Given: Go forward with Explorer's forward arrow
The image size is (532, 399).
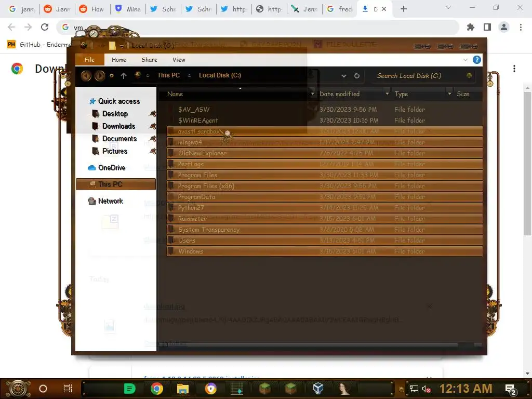Looking at the screenshot, I should tap(99, 75).
